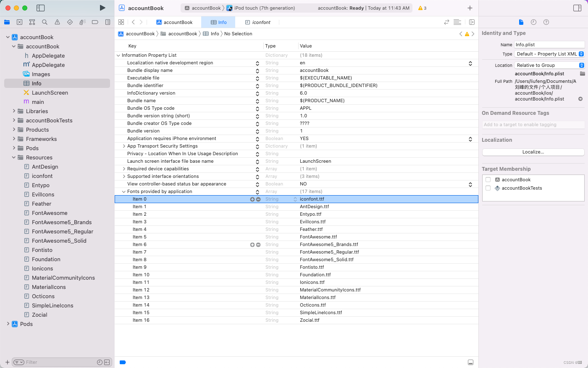Viewport: 588px width, 368px height.
Task: Open the related items grid menu
Action: click(121, 22)
